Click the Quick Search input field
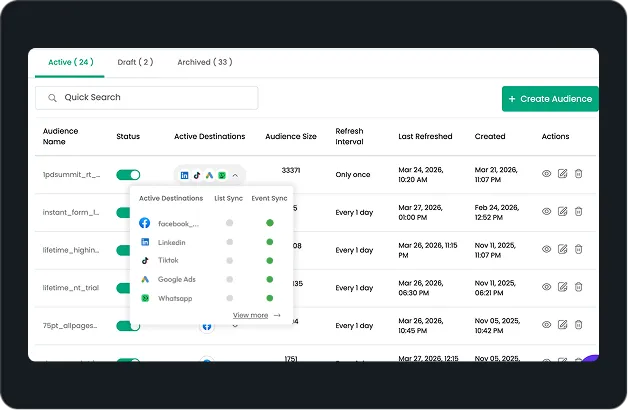This screenshot has height=410, width=628. click(147, 98)
